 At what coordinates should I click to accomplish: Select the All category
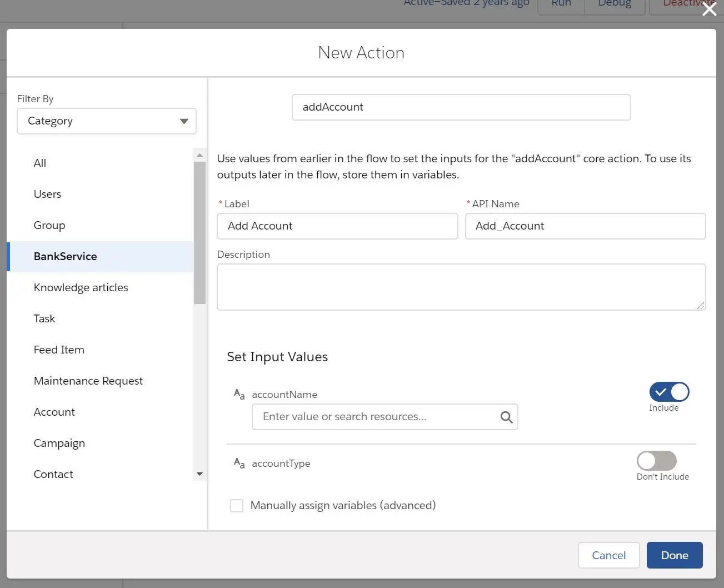100,163
